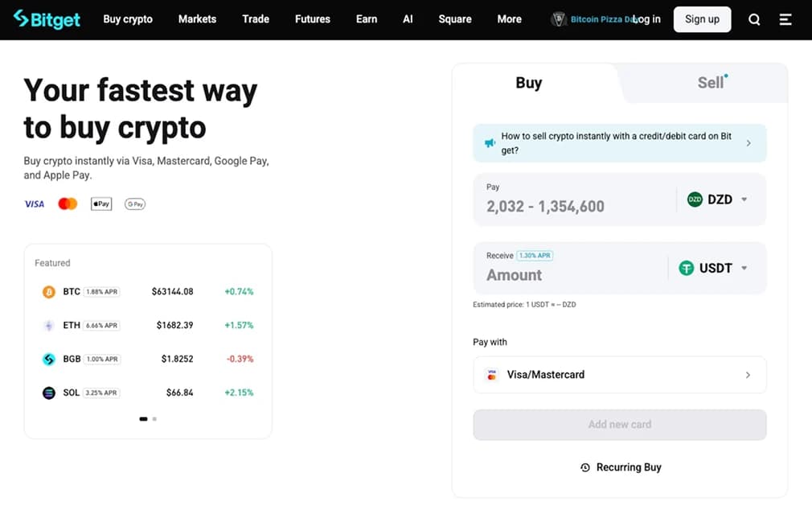Click the Bitcoin Pizza Day promo icon
Viewport: 812px width, 522px height.
558,19
